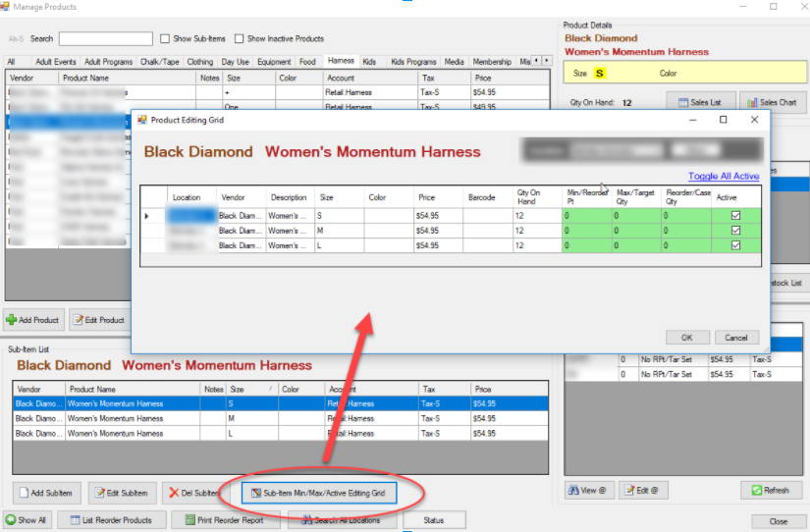Click the Product Name header in sub-item list
The width and height of the screenshot is (810, 532).
click(133, 389)
